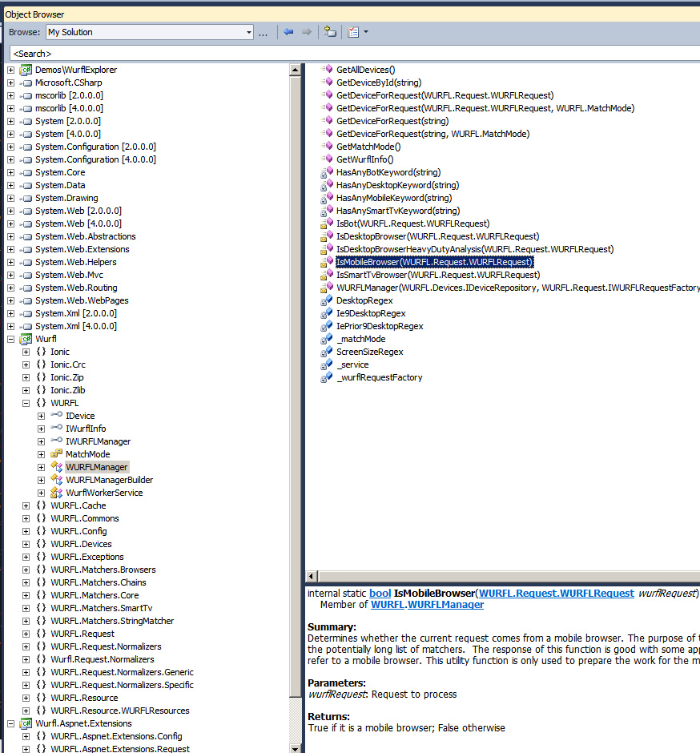Open the Object Browser Settings icon
Viewport: 700px width, 753px height.
[x=353, y=32]
